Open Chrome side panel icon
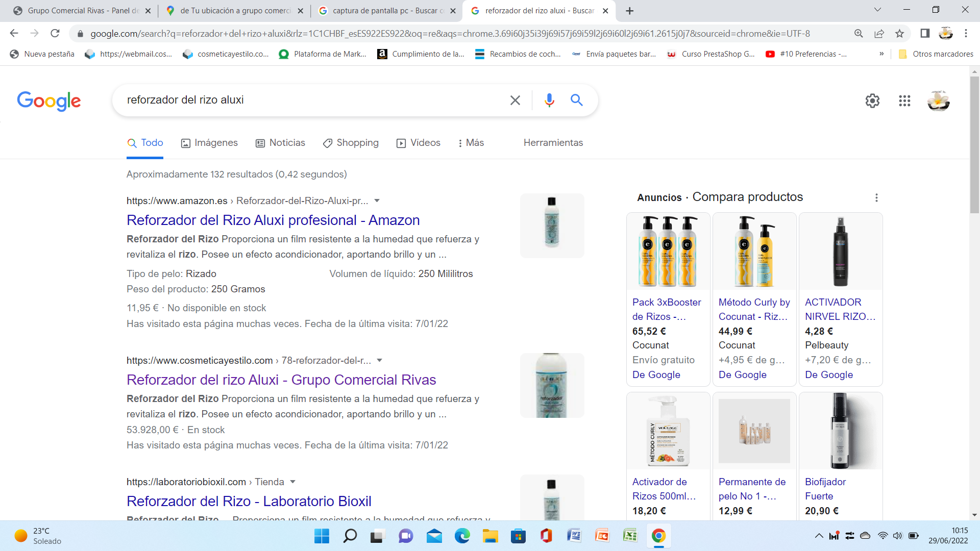This screenshot has height=551, width=980. (924, 34)
